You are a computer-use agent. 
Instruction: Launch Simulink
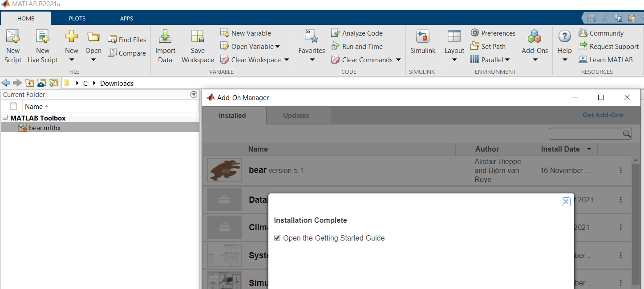pyautogui.click(x=423, y=43)
